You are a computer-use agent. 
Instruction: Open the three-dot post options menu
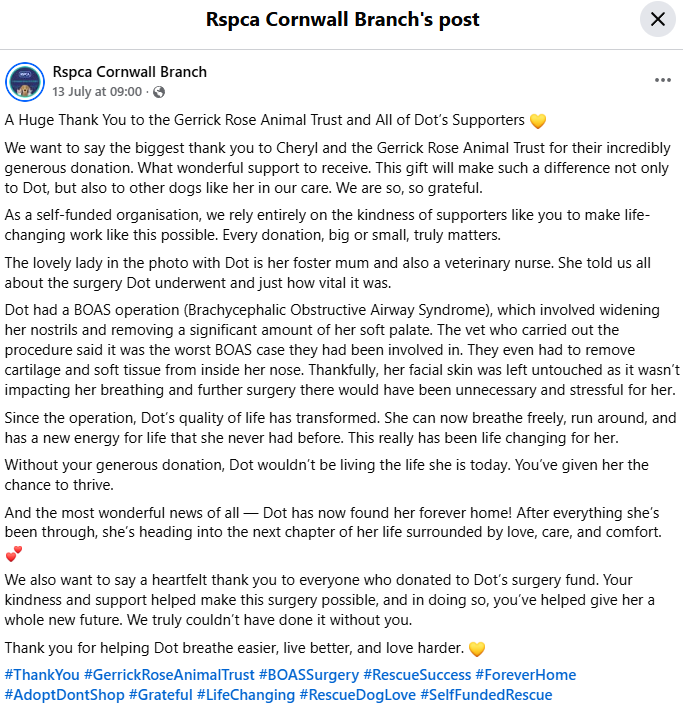point(663,80)
